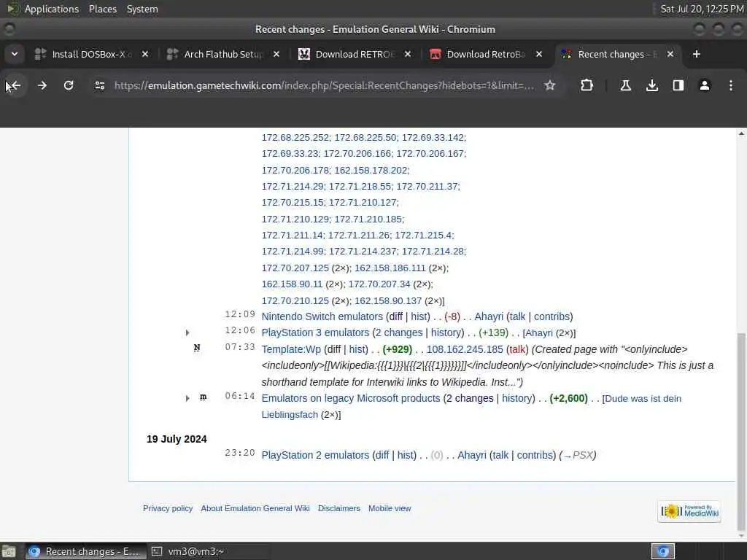Go forward with the forward arrow

[x=42, y=86]
